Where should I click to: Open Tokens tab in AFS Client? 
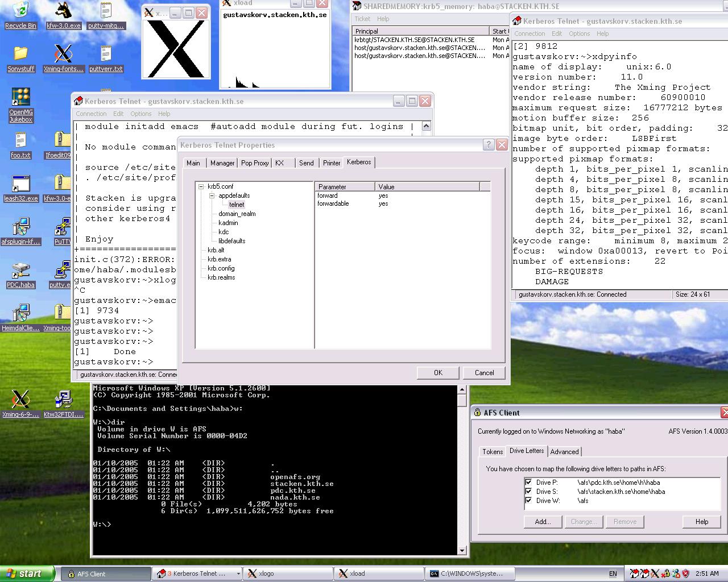[493, 452]
